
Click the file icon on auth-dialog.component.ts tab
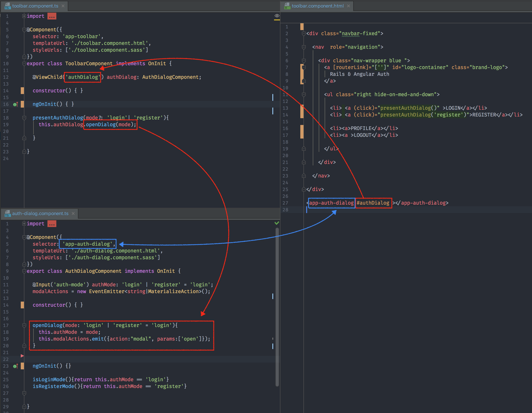(x=7, y=213)
